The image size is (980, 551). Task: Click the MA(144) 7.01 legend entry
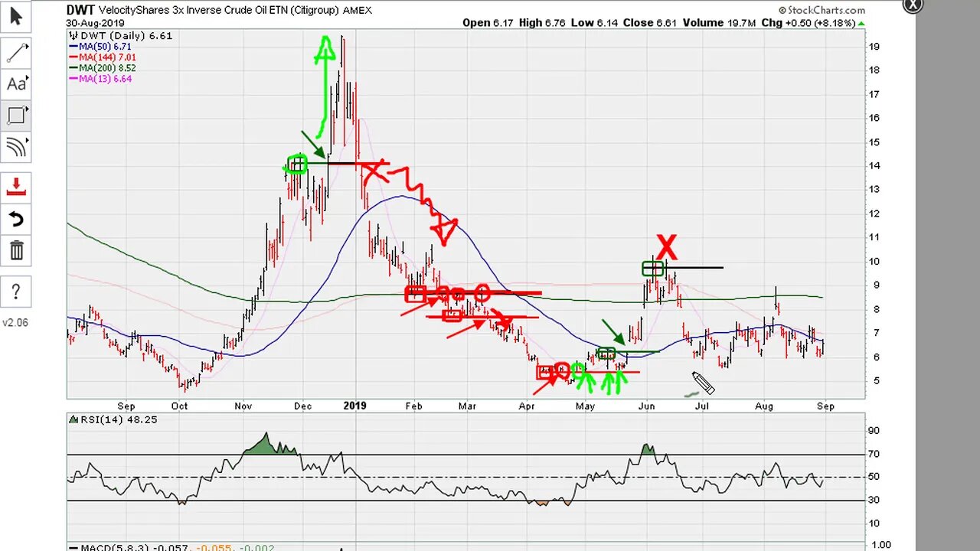[x=102, y=57]
